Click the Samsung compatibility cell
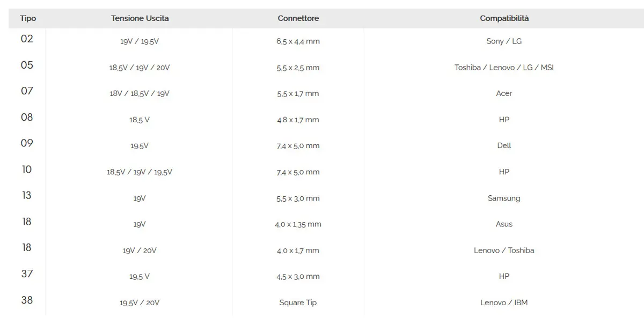Viewport: 644px width, 332px height. 504,198
